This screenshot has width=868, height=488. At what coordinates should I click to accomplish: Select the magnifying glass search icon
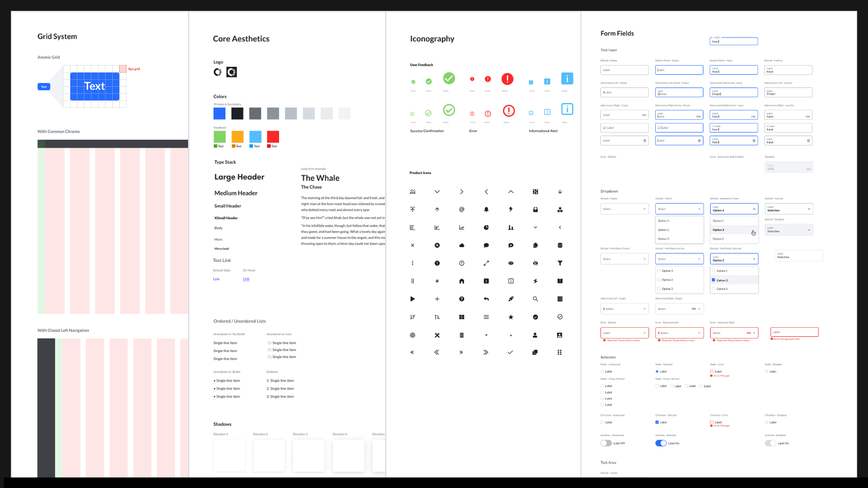click(x=535, y=299)
